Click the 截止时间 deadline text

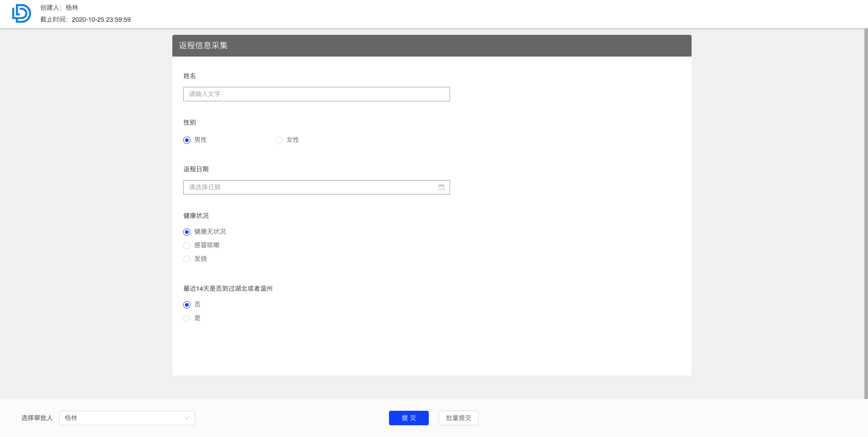coord(85,19)
